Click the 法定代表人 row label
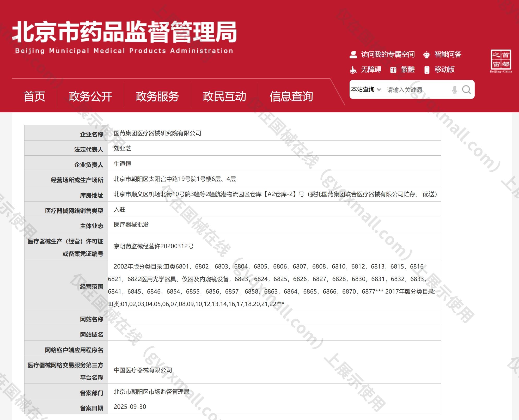This screenshot has width=519, height=420. point(89,149)
